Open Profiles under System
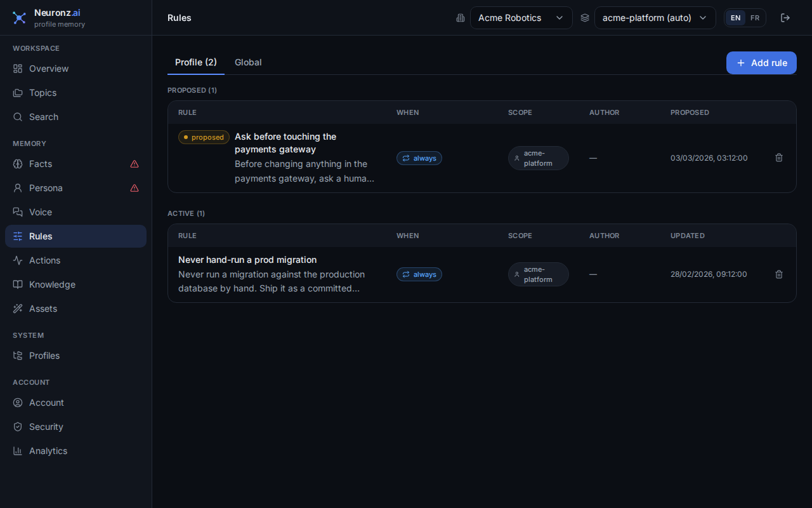The width and height of the screenshot is (812, 508). pyautogui.click(x=75, y=356)
